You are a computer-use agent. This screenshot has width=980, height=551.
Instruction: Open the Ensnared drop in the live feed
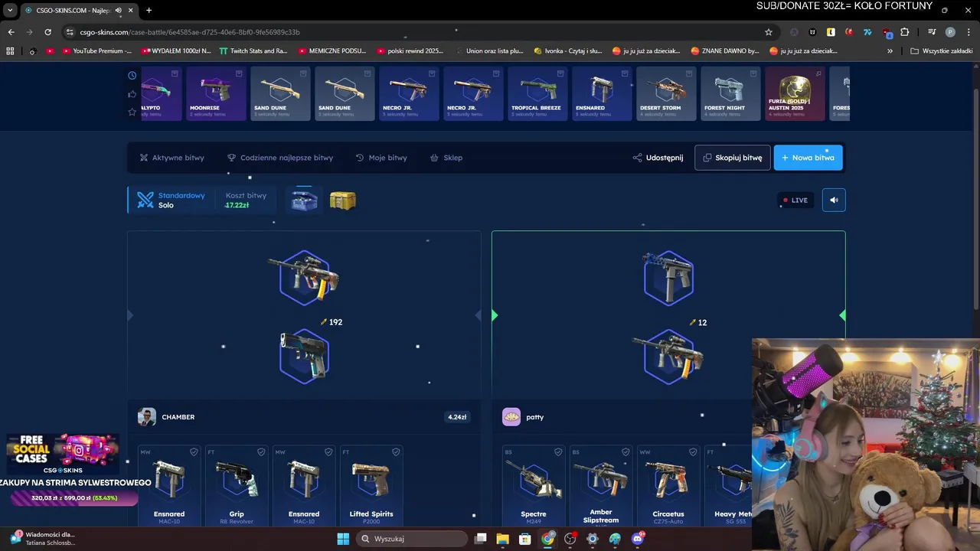click(x=602, y=94)
